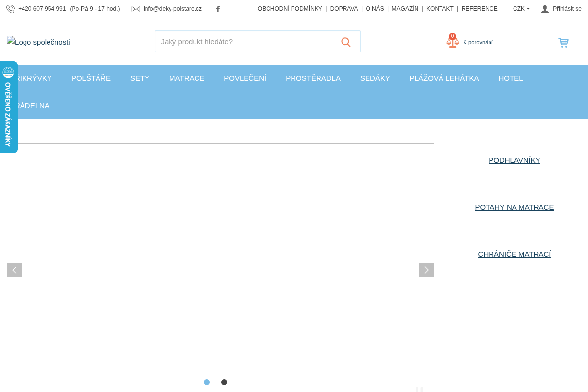Go to previous slide with left arrow
Screen dimensions: 588x392
14,270
